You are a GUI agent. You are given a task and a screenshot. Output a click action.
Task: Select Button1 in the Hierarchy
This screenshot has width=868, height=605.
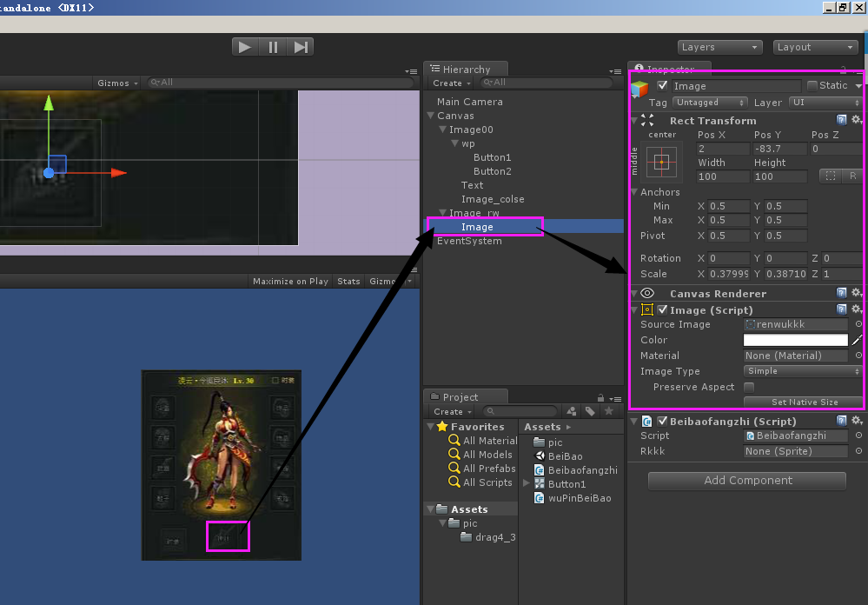pyautogui.click(x=492, y=157)
